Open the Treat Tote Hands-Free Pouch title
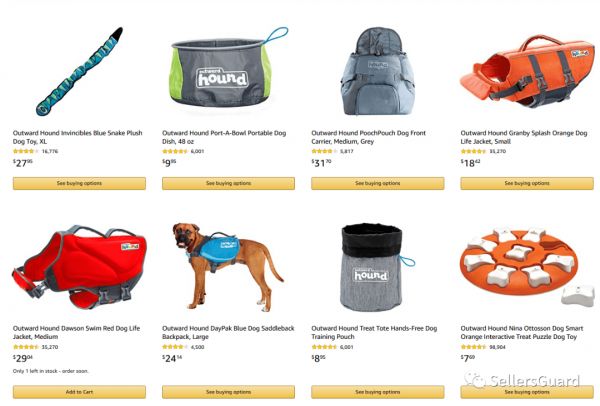The height and width of the screenshot is (406, 600). pyautogui.click(x=374, y=333)
